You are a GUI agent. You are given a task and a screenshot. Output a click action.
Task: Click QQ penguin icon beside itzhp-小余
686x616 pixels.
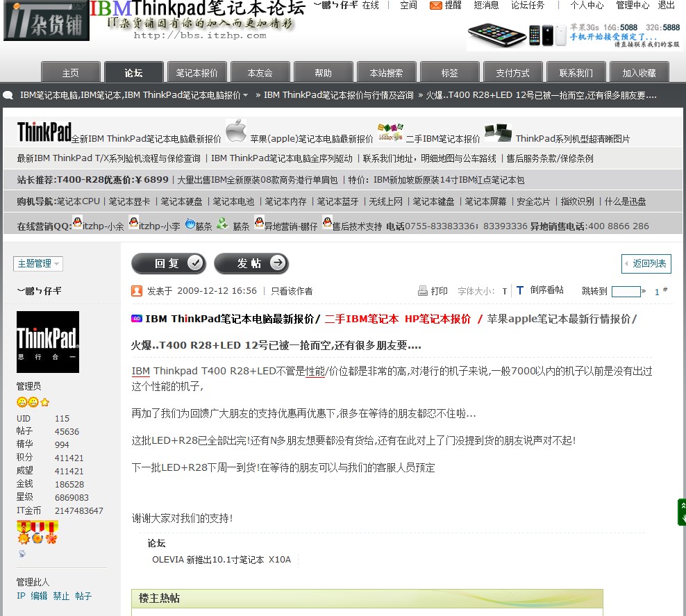tap(78, 222)
